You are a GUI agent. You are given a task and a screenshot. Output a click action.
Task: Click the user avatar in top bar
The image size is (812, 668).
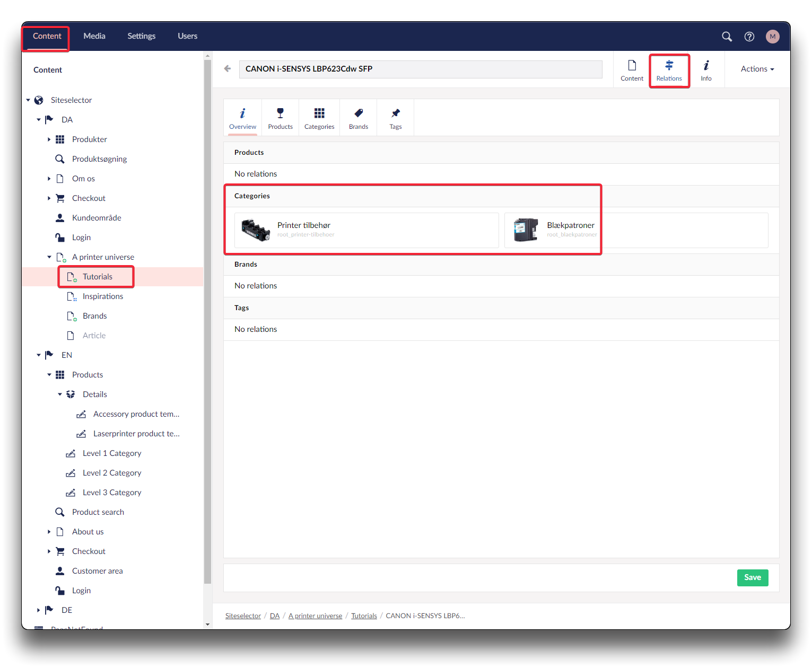[x=772, y=37]
